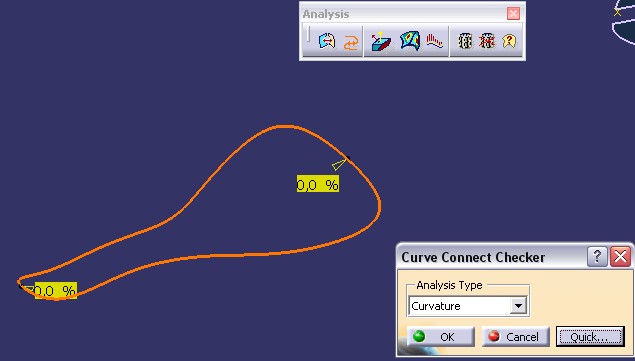Cancel the Curve Connect Checker
The image size is (635, 361).
(515, 337)
